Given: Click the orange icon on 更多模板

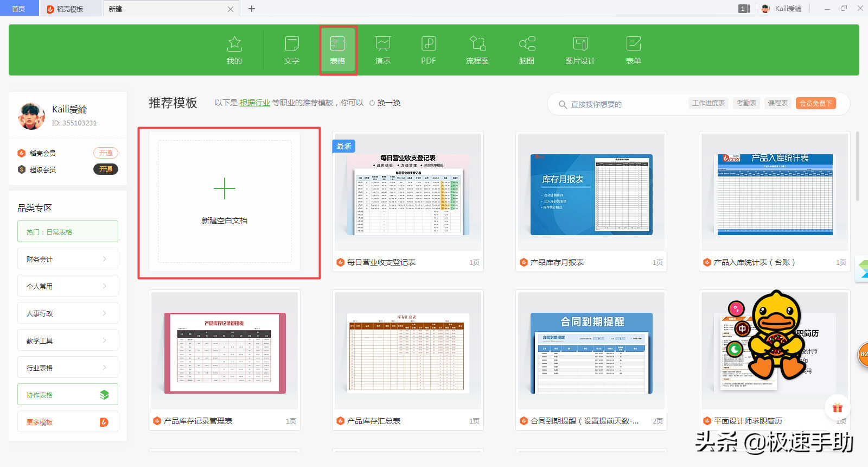Looking at the screenshot, I should (x=104, y=422).
